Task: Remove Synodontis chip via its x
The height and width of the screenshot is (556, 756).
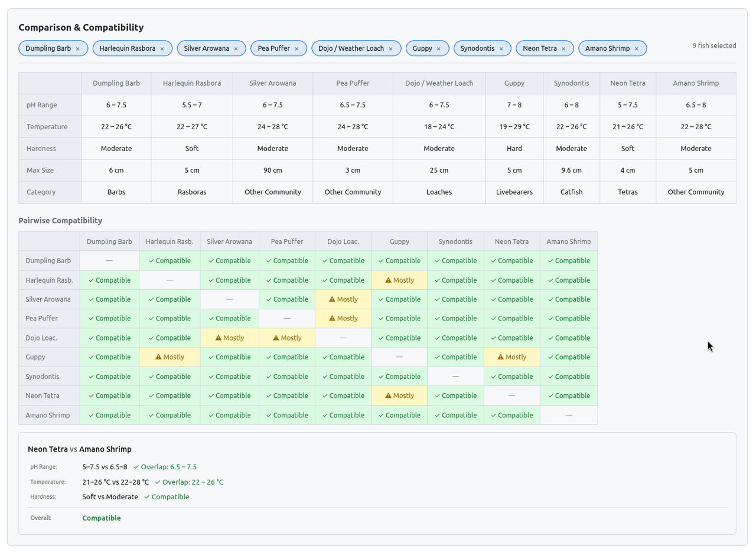Action: (501, 48)
